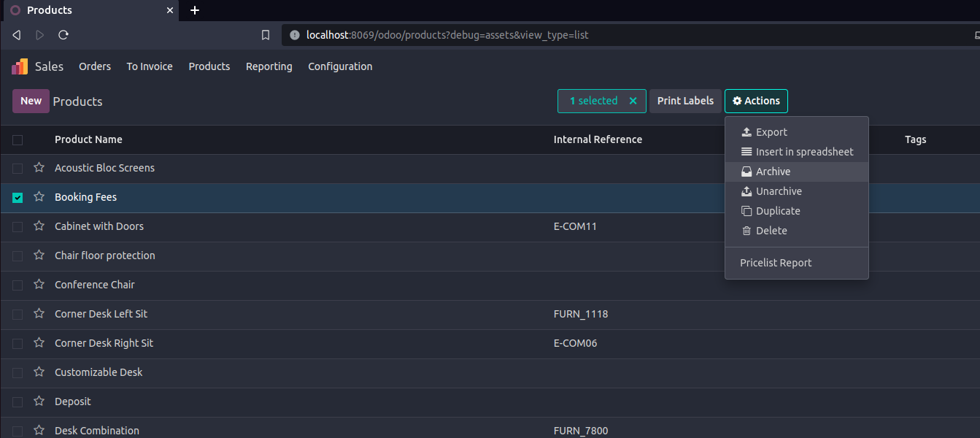Toggle favorite star on Customizable Desk
980x438 pixels.
[x=39, y=372]
